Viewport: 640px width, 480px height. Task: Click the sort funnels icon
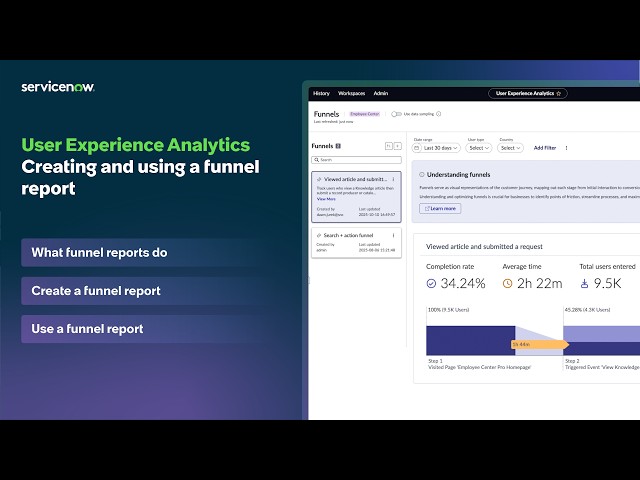coord(389,146)
